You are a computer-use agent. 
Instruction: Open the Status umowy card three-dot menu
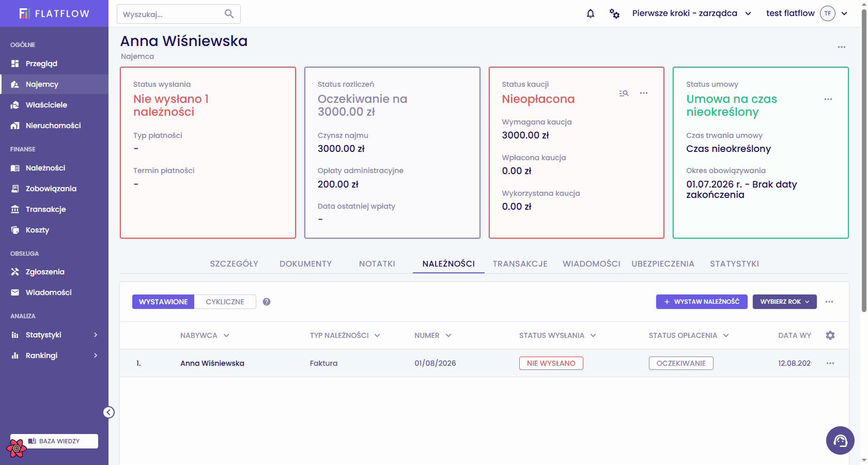coord(828,99)
